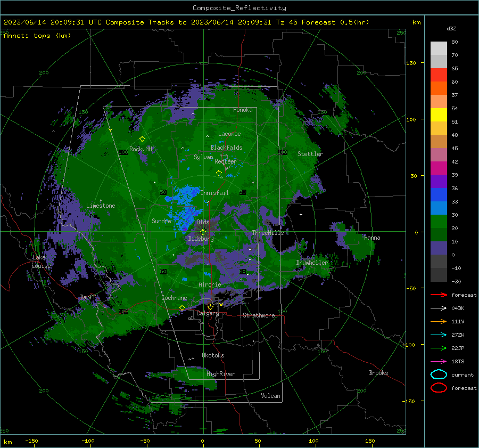The width and height of the screenshot is (479, 448).
Task: Click the Sundre city label
Action: 161,221
